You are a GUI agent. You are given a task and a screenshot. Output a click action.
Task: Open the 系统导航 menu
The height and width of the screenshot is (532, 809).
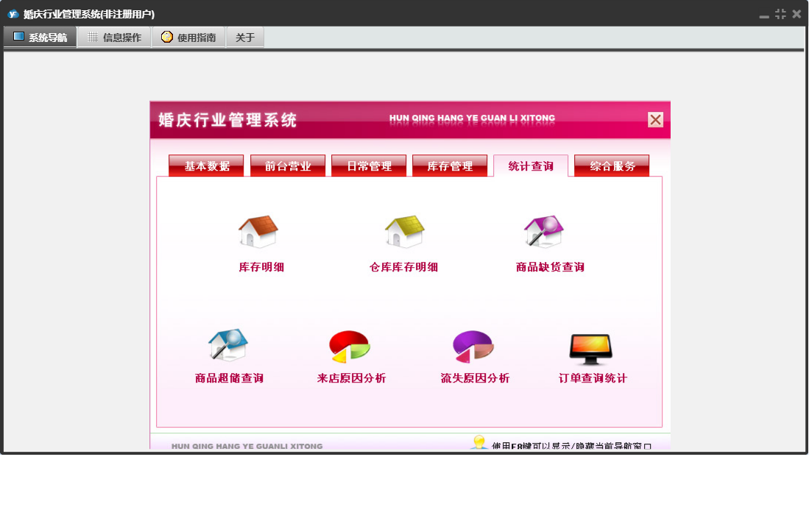click(40, 38)
